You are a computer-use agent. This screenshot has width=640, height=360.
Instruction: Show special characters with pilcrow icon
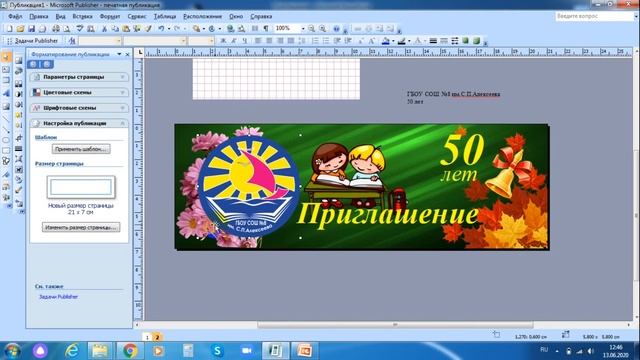[x=266, y=29]
